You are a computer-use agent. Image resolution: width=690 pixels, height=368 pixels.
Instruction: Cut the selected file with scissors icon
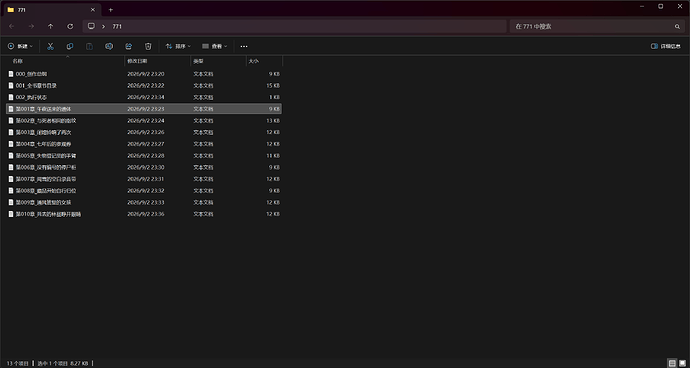pos(51,46)
